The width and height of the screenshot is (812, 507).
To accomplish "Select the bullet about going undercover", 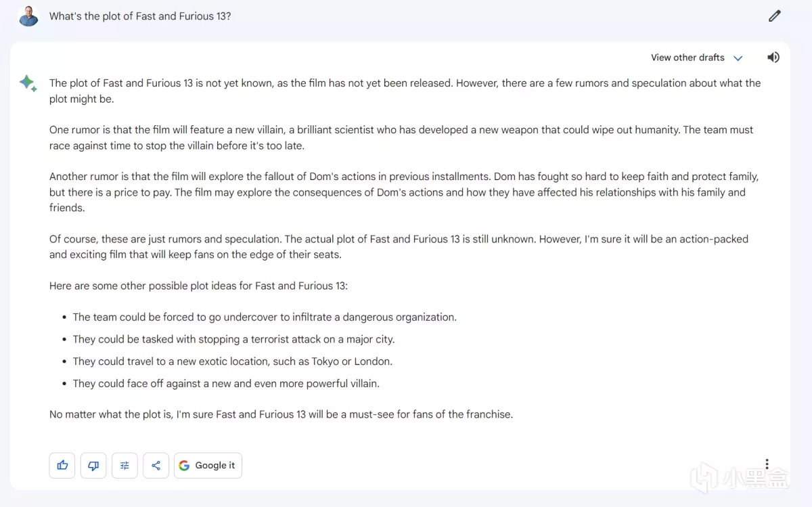I will pos(265,317).
